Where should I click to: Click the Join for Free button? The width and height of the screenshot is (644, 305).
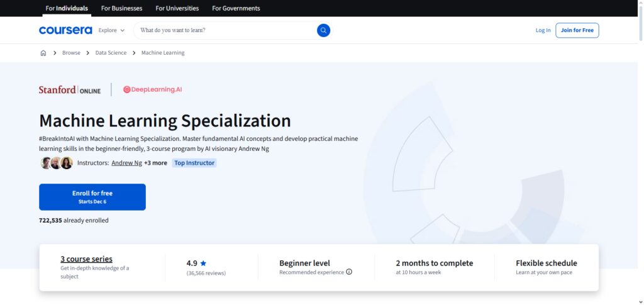point(577,30)
